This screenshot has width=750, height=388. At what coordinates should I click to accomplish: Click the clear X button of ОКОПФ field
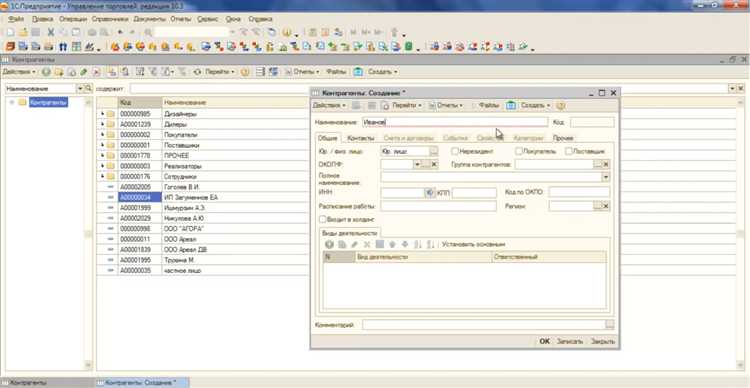434,165
